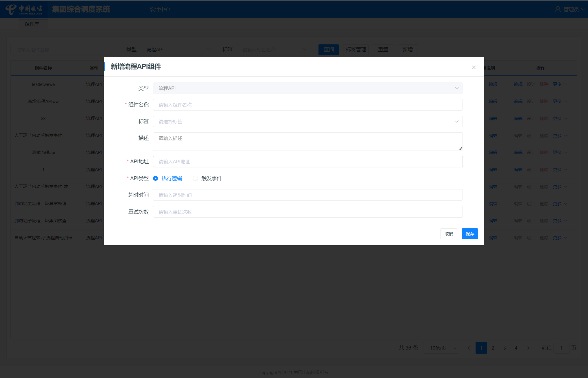Switch to the 组件库 tab

pos(32,24)
